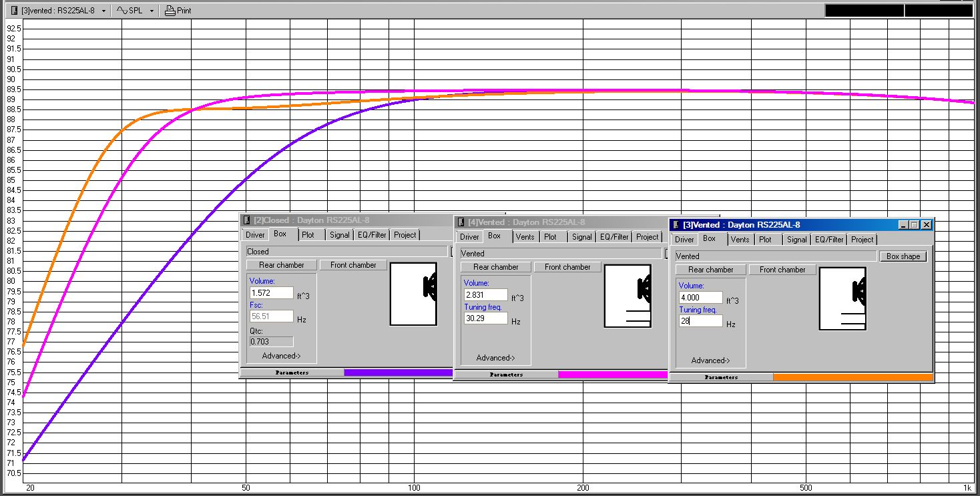980x496 pixels.
Task: Click Rear chamber in the [2]Closed window
Action: tap(282, 265)
